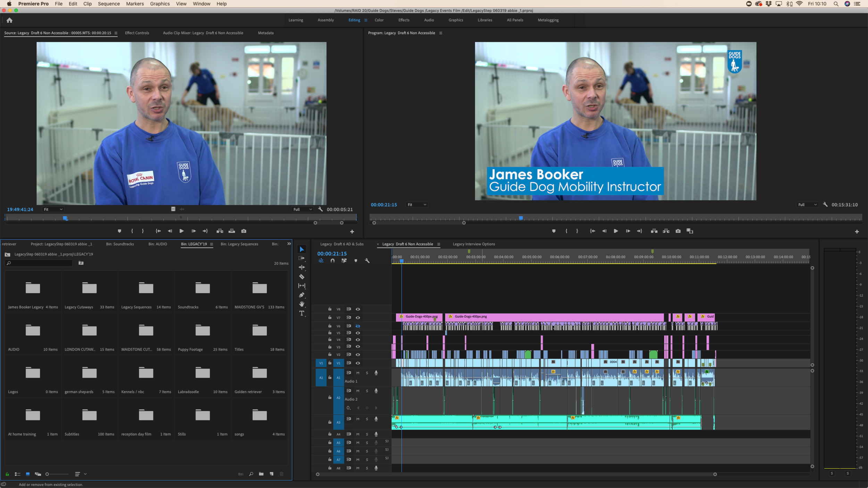Select the Type tool
868x488 pixels.
[x=302, y=313]
